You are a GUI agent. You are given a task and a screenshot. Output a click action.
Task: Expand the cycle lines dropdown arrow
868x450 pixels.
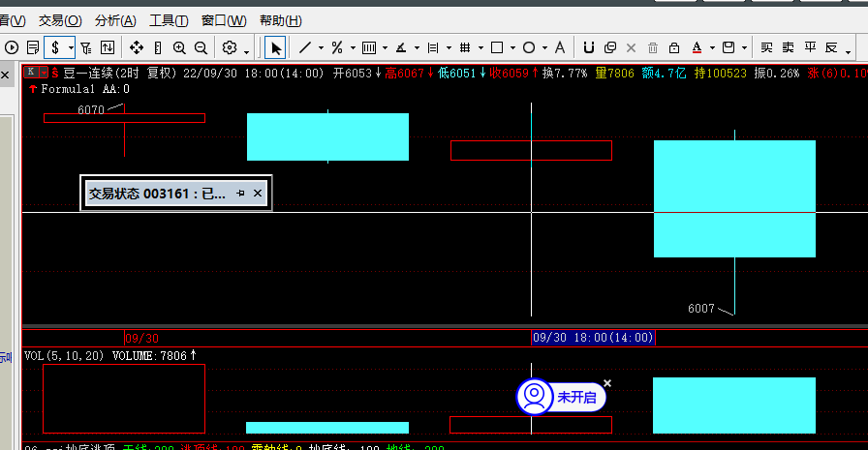[385, 48]
